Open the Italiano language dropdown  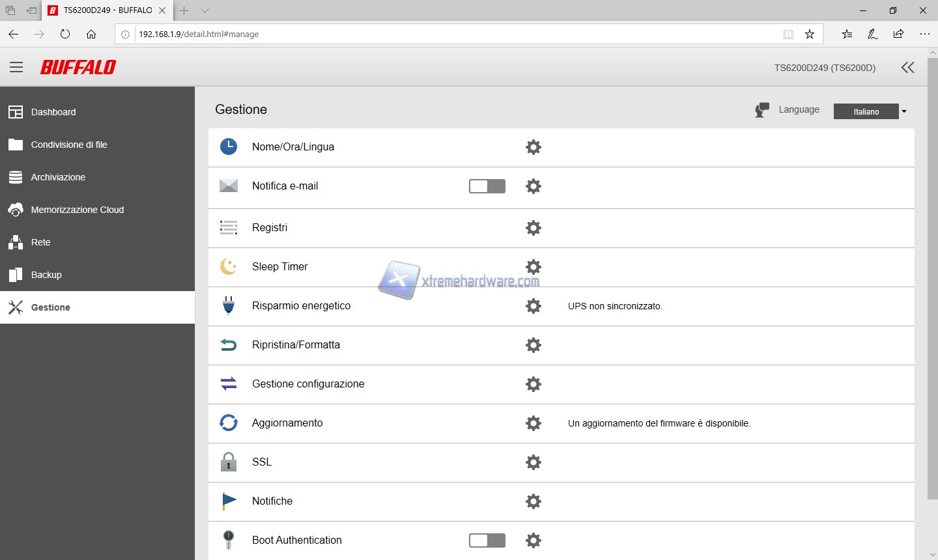click(870, 111)
